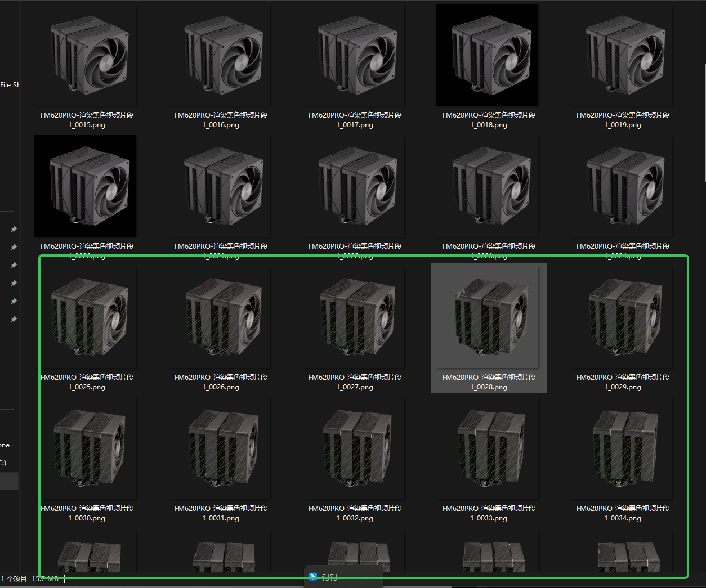706x588 pixels.
Task: Select the 1_0033.png wireframe thumbnail
Action: click(487, 448)
